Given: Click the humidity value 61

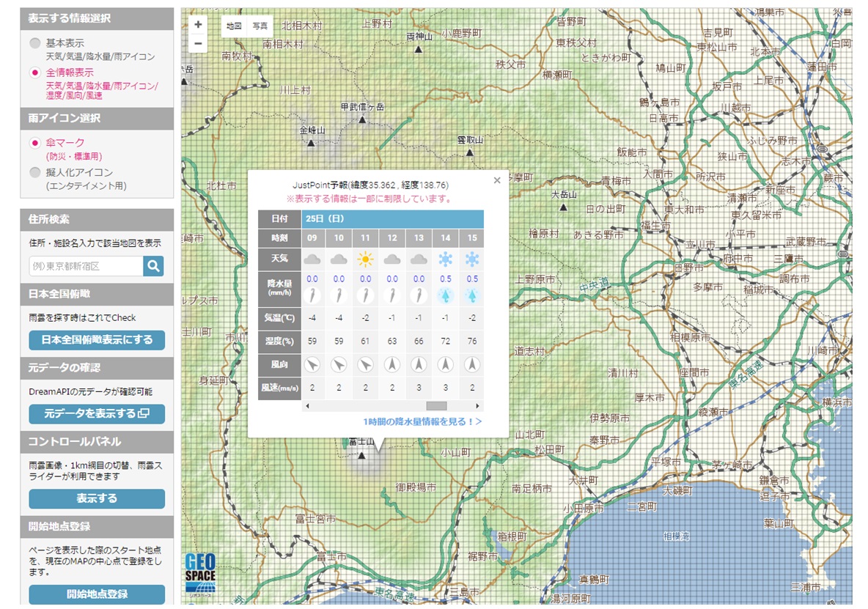Looking at the screenshot, I should pyautogui.click(x=365, y=342).
